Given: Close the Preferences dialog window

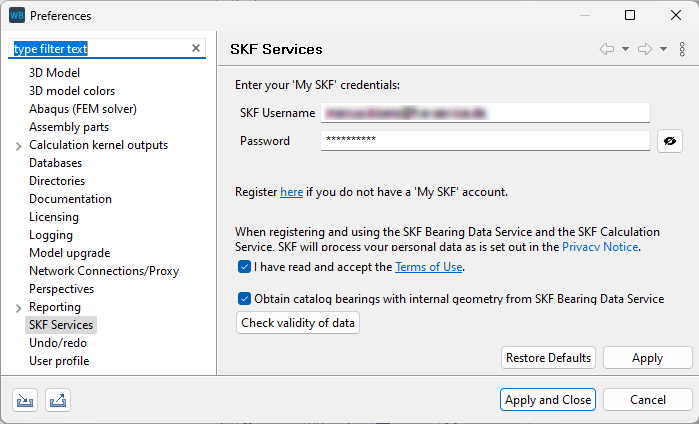Looking at the screenshot, I should point(676,16).
